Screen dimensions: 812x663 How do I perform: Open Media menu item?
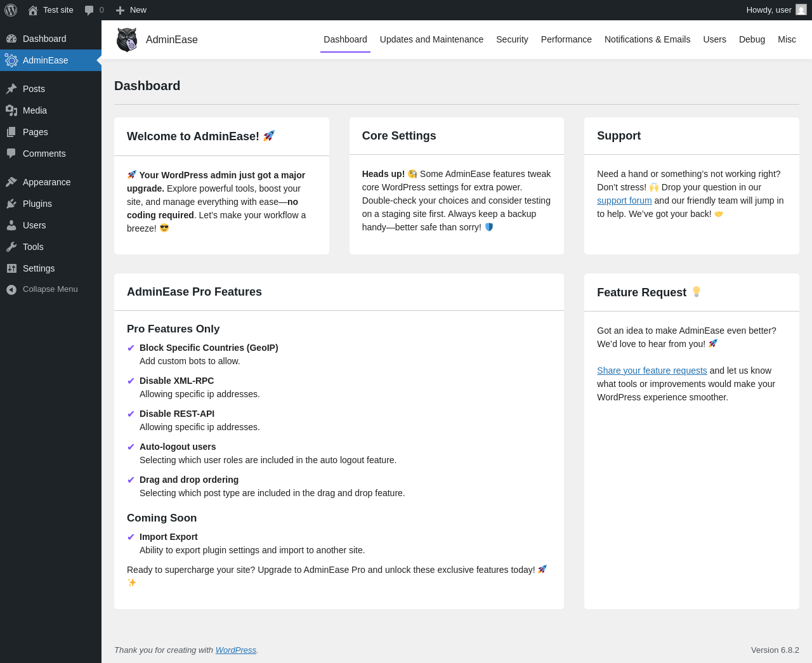(x=51, y=110)
